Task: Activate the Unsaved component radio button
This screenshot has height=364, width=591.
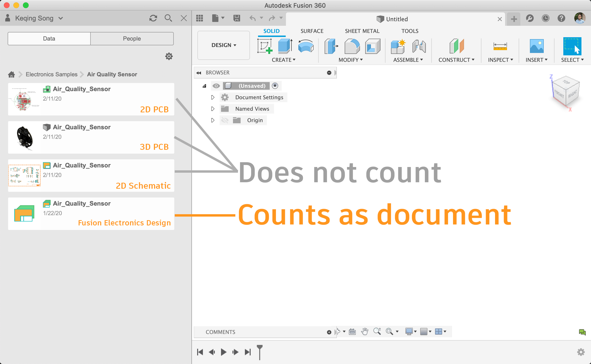Action: (275, 86)
